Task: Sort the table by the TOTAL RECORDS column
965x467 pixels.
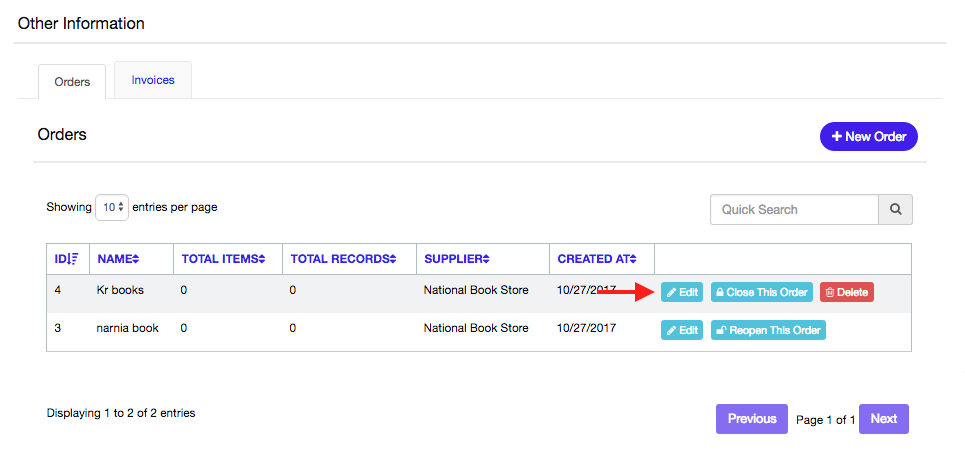Action: pos(343,259)
